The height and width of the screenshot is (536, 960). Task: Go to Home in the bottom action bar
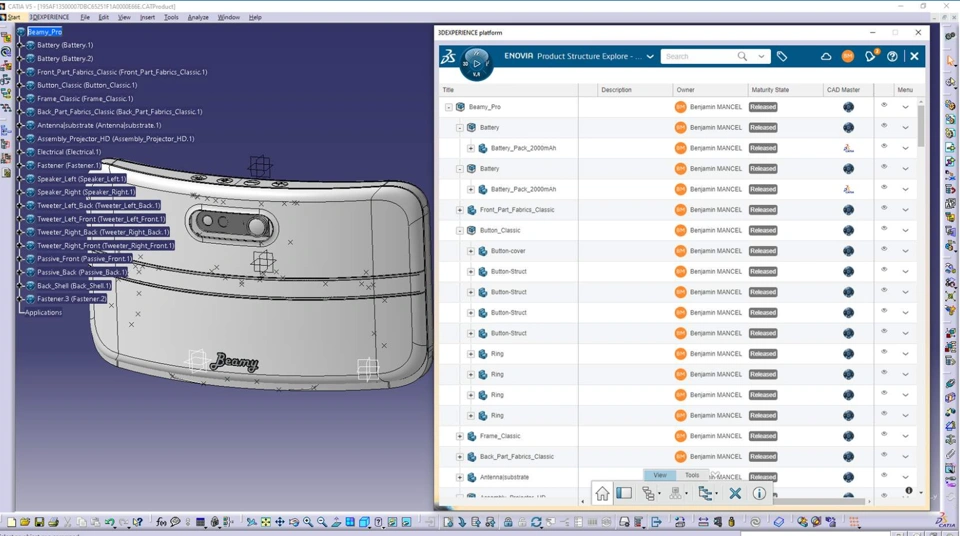pyautogui.click(x=602, y=494)
